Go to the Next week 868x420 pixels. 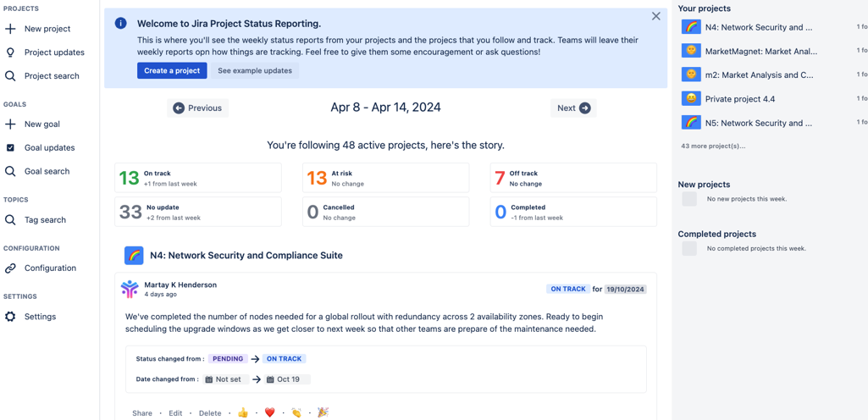point(573,108)
